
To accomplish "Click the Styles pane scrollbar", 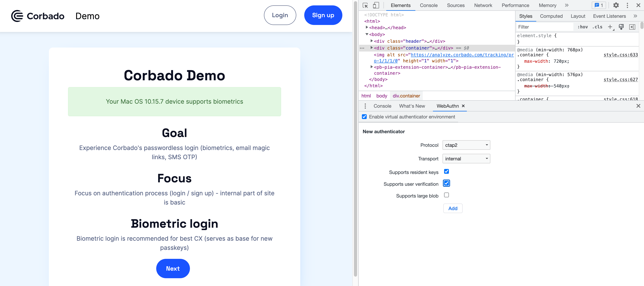I will [x=641, y=25].
